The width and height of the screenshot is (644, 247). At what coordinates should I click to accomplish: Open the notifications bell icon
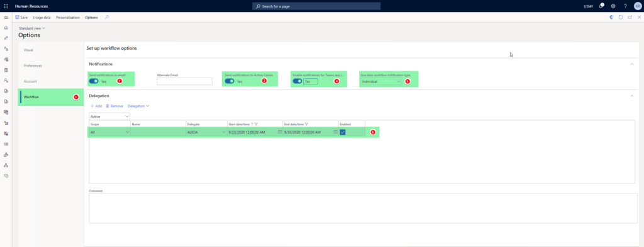[x=601, y=6]
